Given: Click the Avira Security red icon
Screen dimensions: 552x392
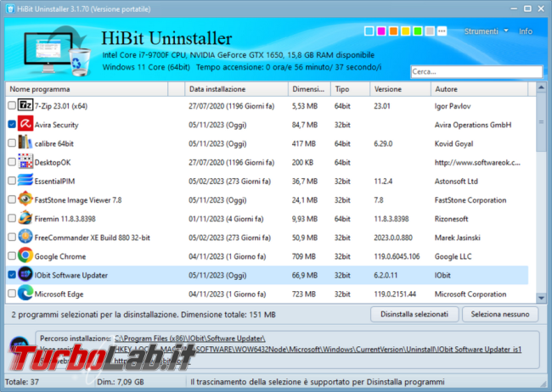Looking at the screenshot, I should point(25,124).
